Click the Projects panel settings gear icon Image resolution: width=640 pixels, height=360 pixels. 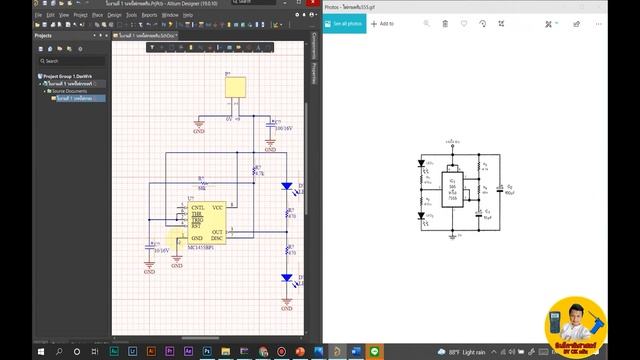pyautogui.click(x=80, y=49)
